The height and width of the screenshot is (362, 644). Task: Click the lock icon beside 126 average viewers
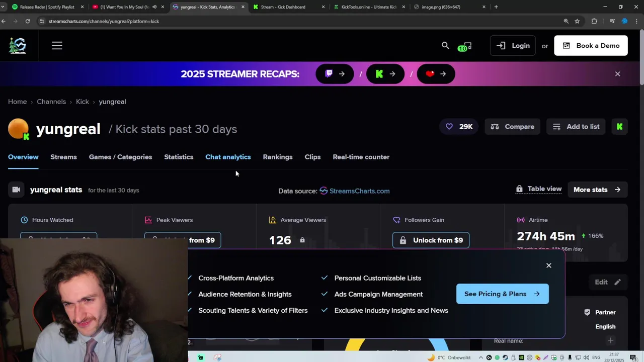pyautogui.click(x=302, y=240)
